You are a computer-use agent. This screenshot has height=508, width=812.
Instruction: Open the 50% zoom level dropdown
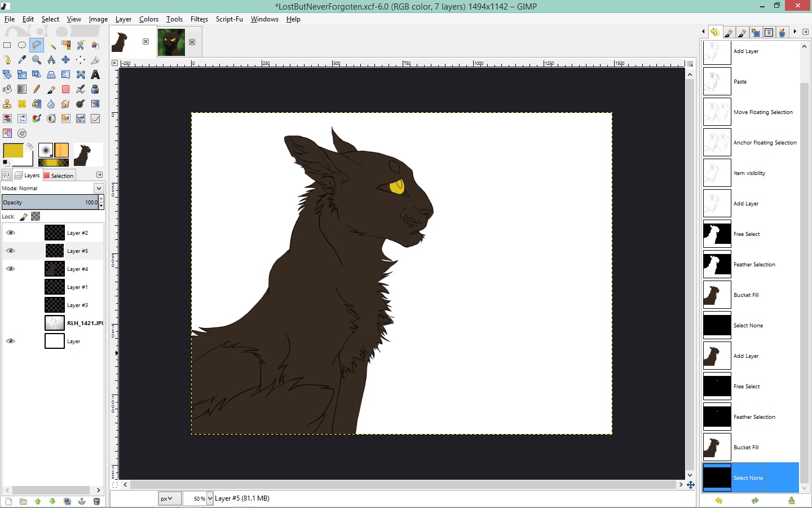pos(210,498)
